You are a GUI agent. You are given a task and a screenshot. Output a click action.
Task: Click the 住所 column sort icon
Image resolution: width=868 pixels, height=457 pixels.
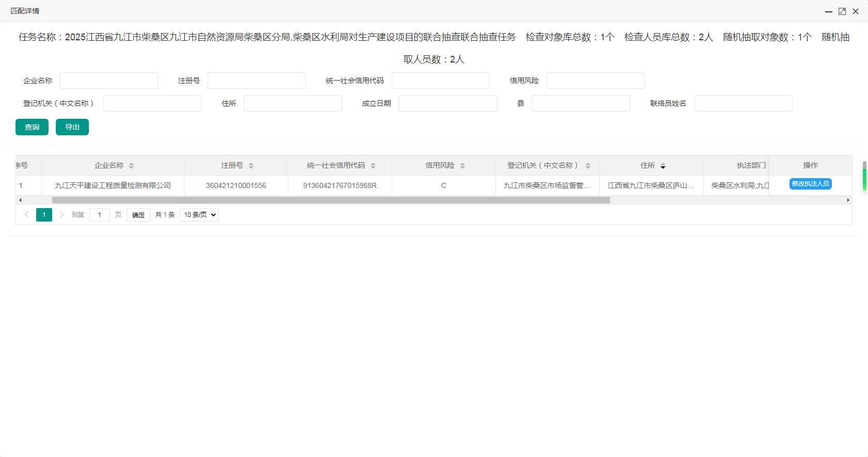[663, 166]
